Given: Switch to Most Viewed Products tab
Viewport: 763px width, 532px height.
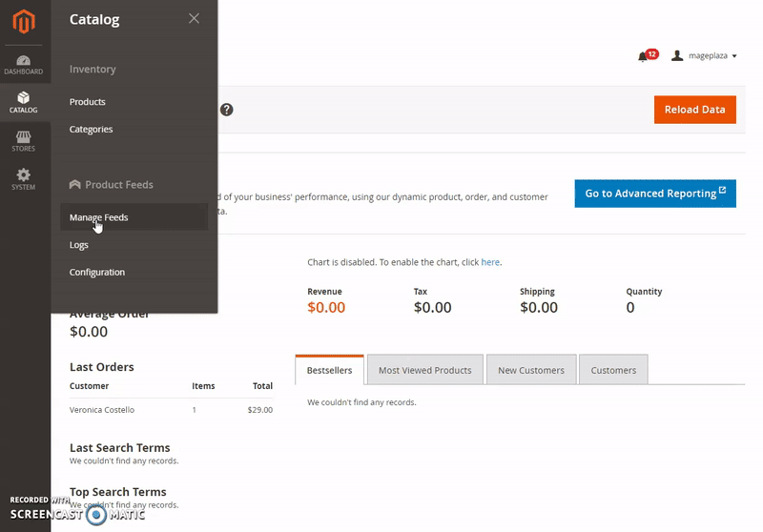Looking at the screenshot, I should tap(424, 370).
